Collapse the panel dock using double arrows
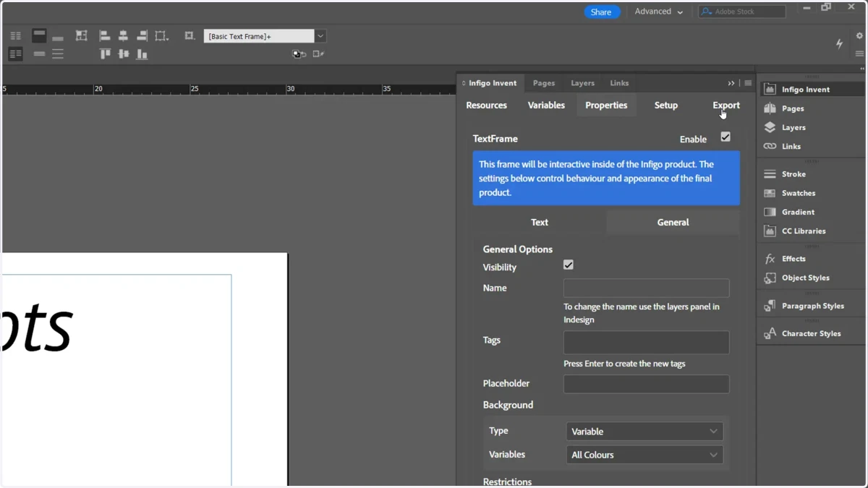 [x=861, y=69]
